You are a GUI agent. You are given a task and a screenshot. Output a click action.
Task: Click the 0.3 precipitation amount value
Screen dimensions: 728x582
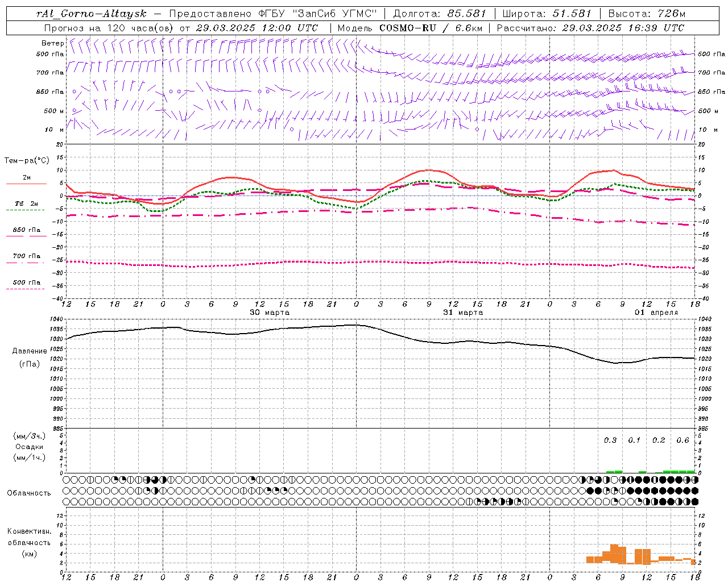click(610, 440)
